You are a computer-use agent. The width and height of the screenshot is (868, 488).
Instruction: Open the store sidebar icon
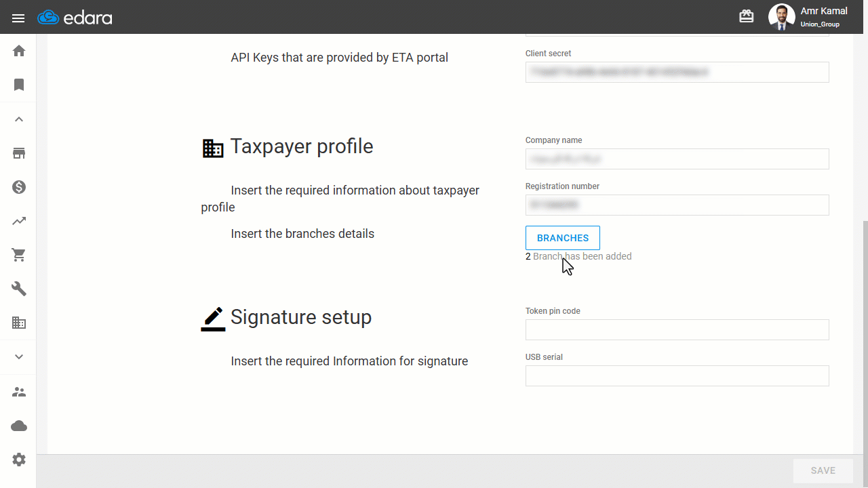click(x=19, y=153)
